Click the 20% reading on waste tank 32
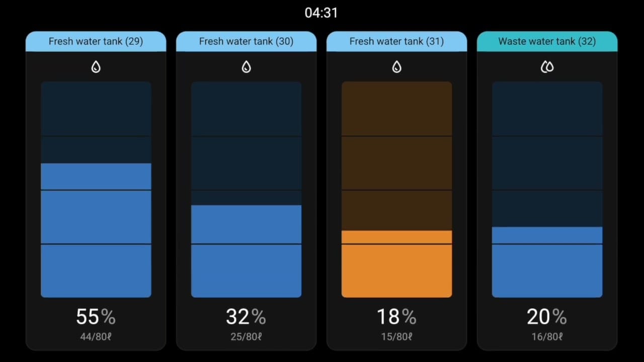 tap(547, 317)
